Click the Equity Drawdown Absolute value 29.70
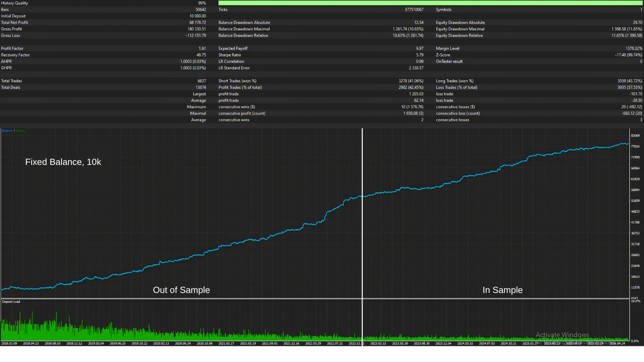 [638, 22]
